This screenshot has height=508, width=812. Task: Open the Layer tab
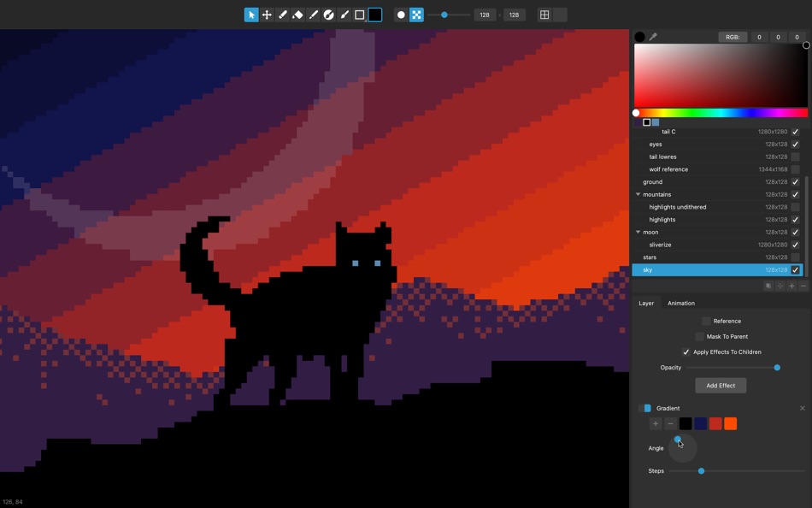click(646, 303)
